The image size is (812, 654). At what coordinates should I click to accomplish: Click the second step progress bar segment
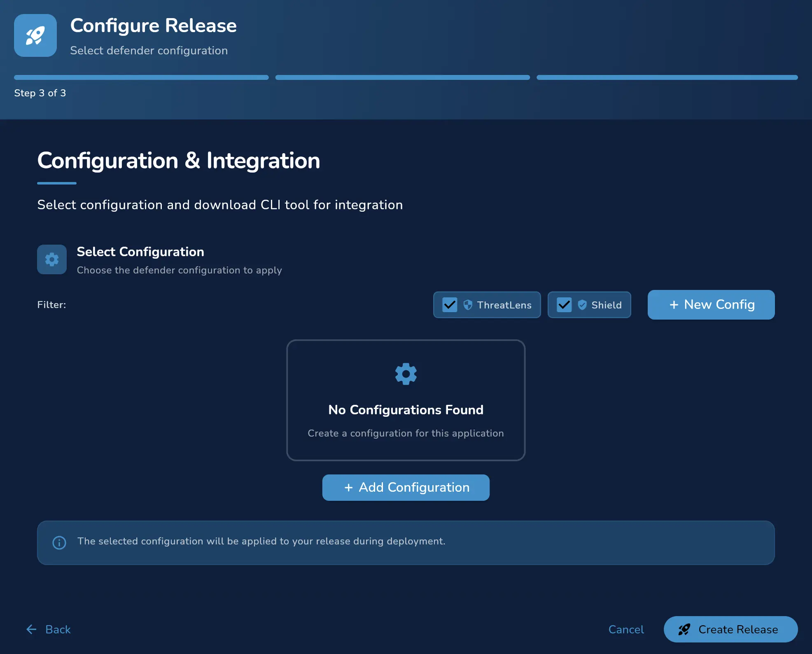point(402,77)
